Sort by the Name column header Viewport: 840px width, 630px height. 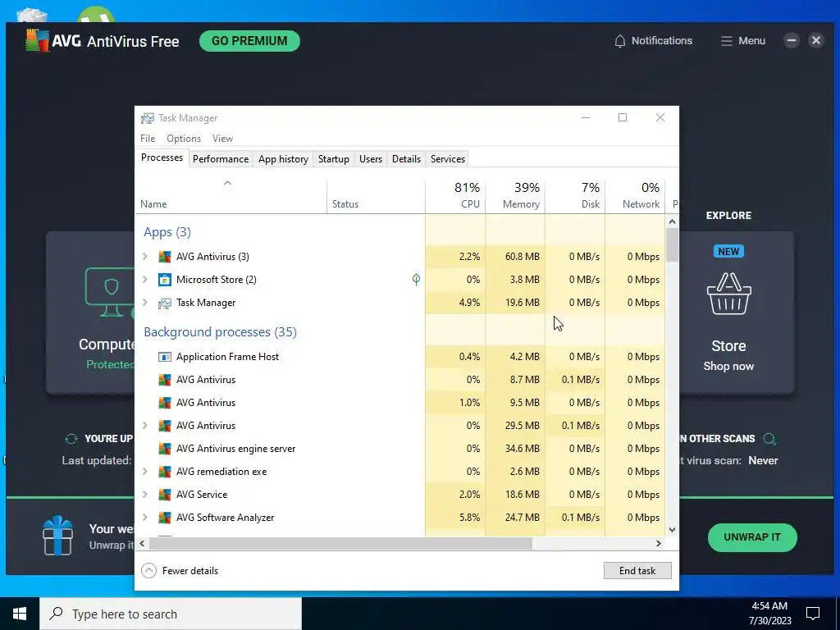231,196
